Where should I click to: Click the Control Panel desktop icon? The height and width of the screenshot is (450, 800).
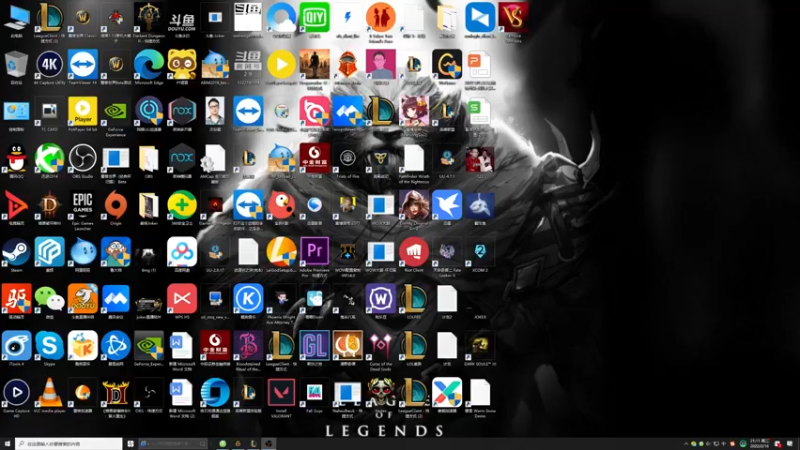[x=16, y=113]
